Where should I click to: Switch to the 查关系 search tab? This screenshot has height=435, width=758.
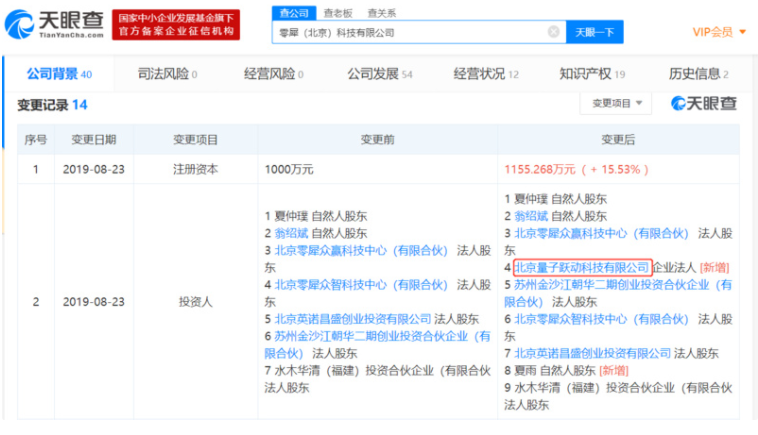pos(381,13)
